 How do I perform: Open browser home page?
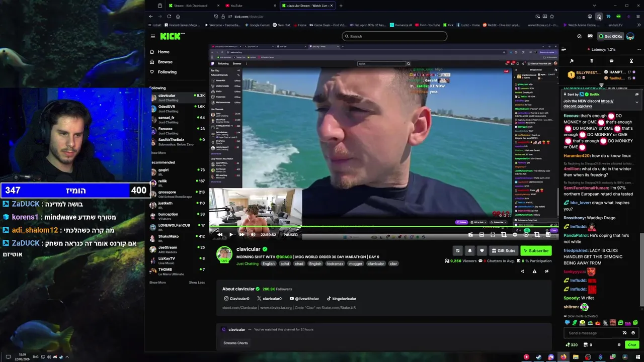click(x=178, y=16)
